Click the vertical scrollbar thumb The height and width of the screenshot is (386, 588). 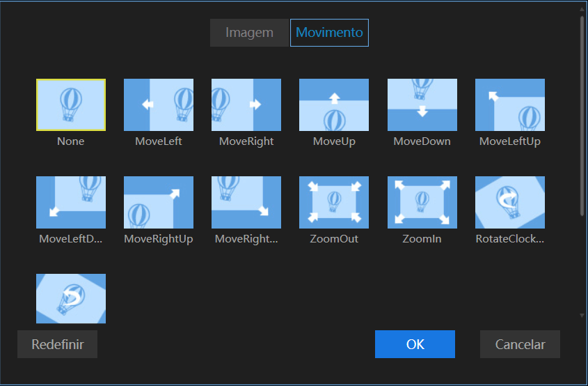coord(582,115)
